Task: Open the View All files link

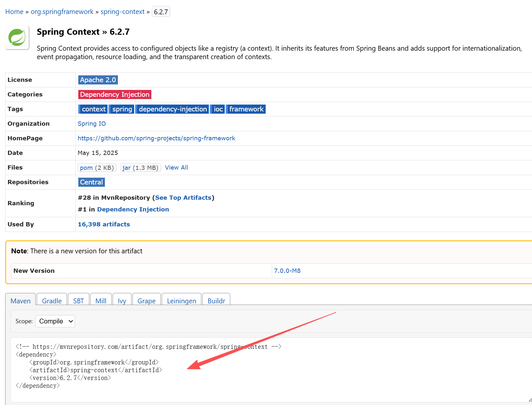Action: click(176, 168)
